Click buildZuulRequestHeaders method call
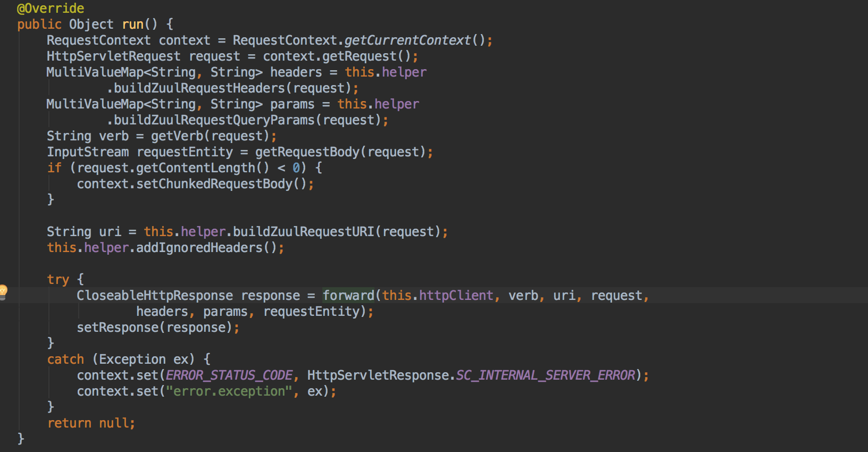868x452 pixels. [x=199, y=88]
